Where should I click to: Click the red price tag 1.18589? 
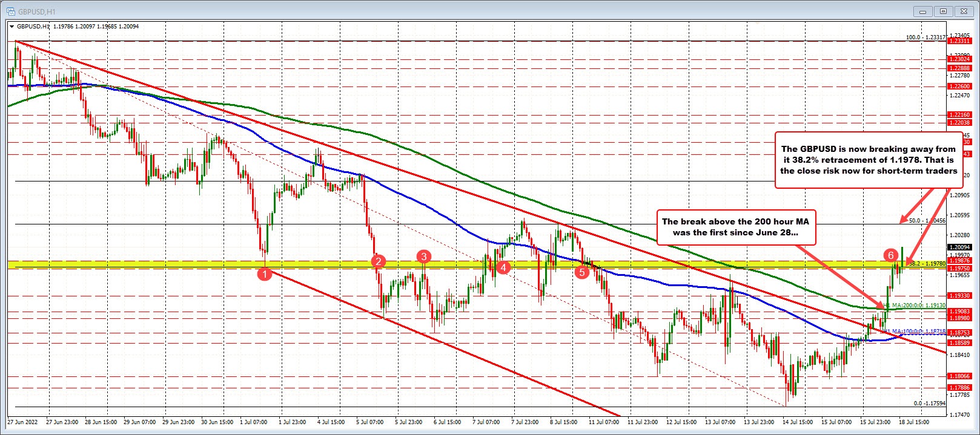[x=959, y=343]
